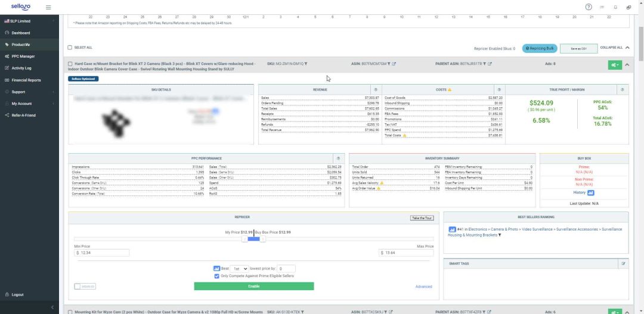
Task: Open the notifications bell icon
Action: point(615,7)
